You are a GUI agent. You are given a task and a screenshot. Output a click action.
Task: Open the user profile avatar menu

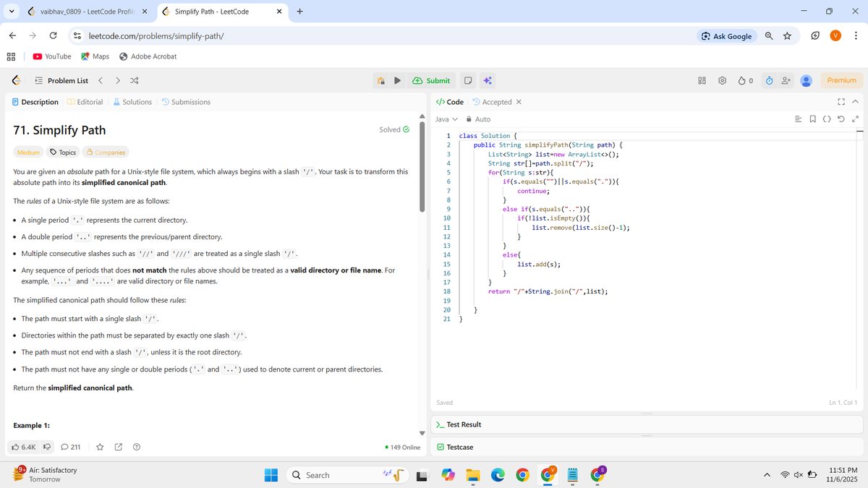pyautogui.click(x=807, y=81)
